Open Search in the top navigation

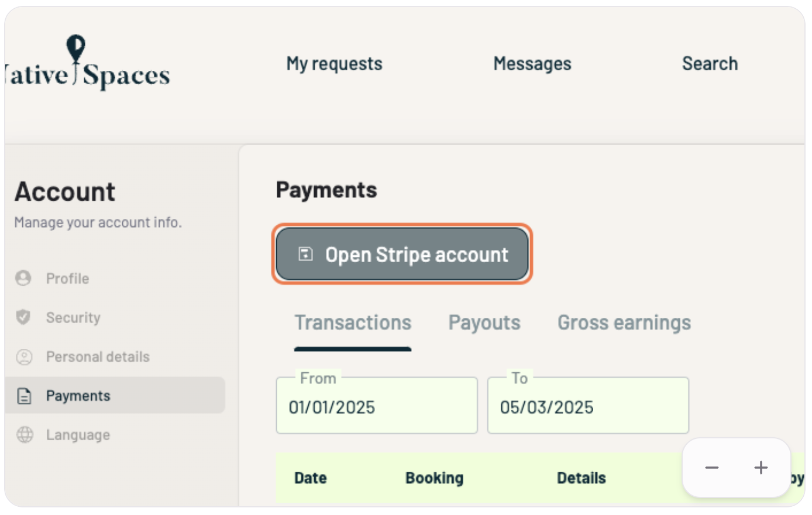tap(710, 64)
